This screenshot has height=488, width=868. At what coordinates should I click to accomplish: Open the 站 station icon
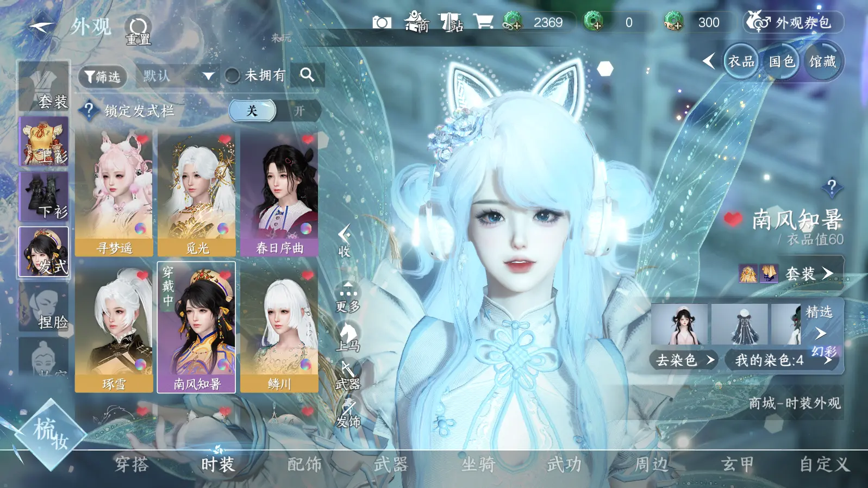coord(452,22)
